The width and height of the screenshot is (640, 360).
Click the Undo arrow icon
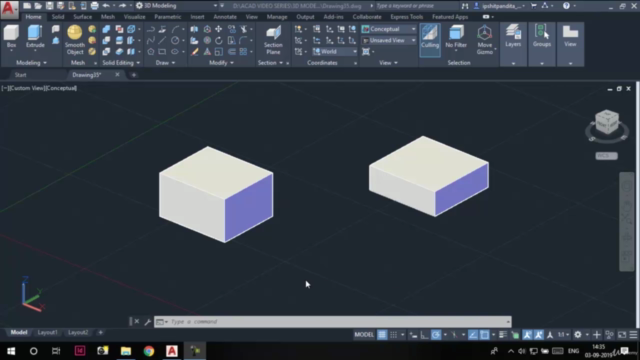[106, 6]
